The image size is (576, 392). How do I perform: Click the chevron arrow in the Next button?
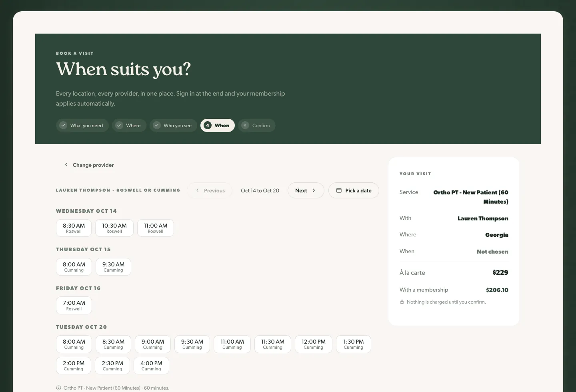pyautogui.click(x=314, y=190)
